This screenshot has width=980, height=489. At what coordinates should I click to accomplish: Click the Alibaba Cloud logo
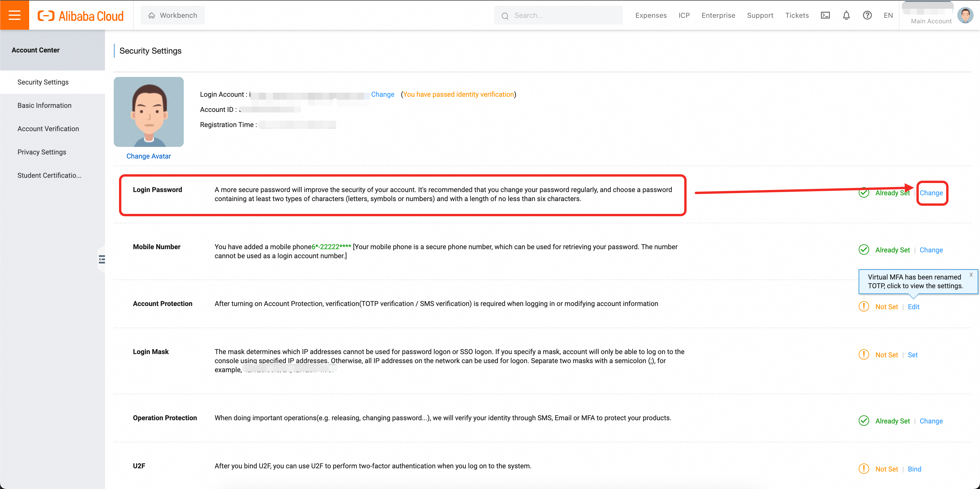click(x=81, y=15)
